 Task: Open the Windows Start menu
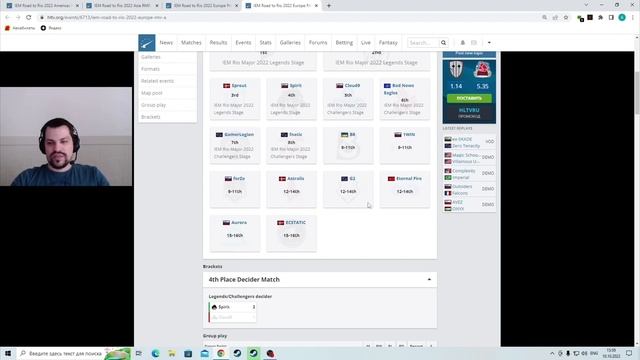8,353
